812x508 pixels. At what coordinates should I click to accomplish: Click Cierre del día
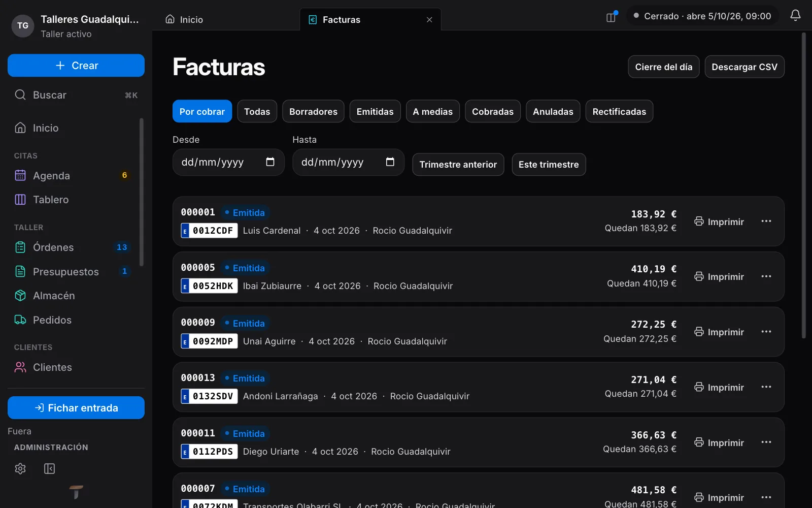click(x=664, y=67)
